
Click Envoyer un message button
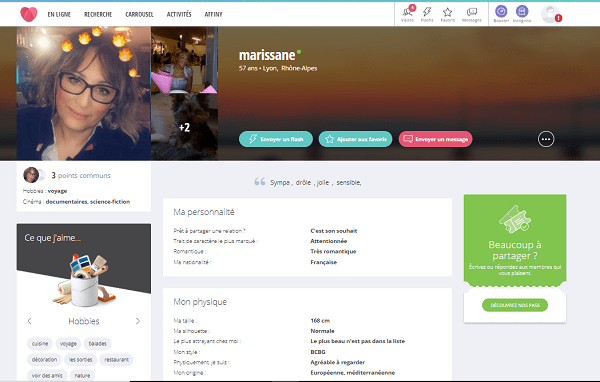(x=435, y=139)
